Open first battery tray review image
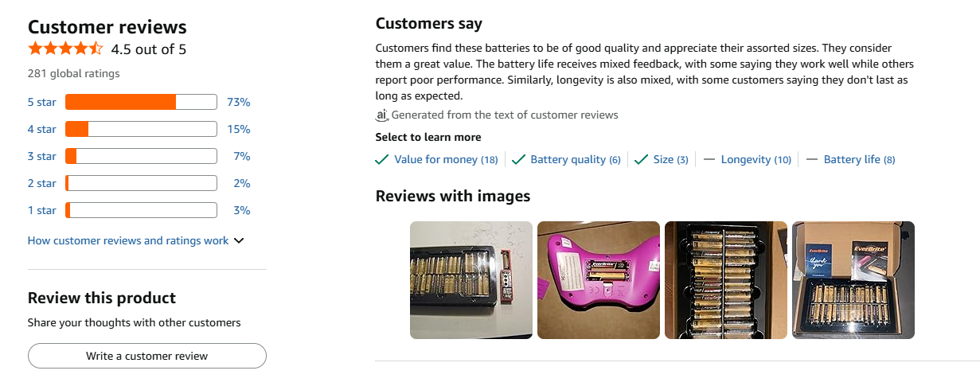The image size is (980, 390). point(471,280)
